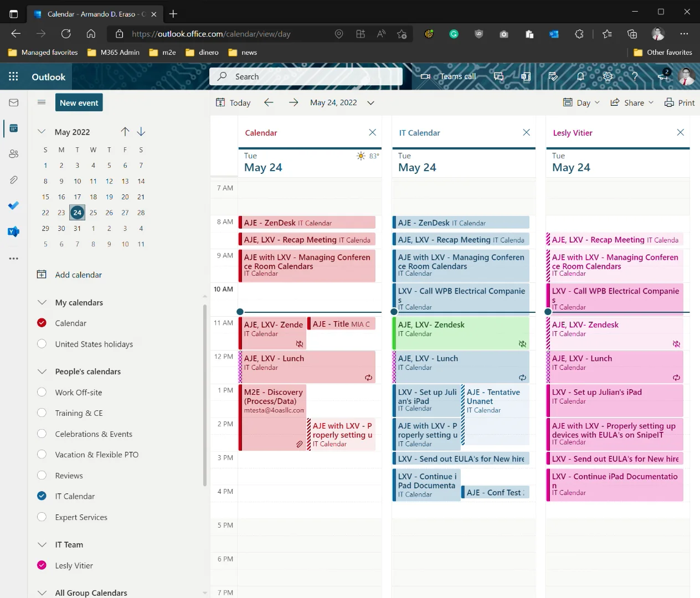This screenshot has height=598, width=700.
Task: Open the dinero bookmark folder
Action: point(202,53)
